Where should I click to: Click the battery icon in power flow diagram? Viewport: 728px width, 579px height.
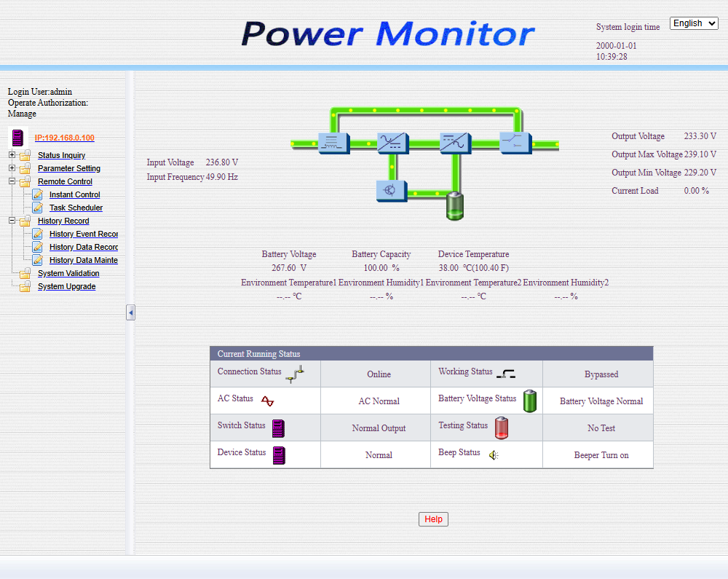(x=454, y=206)
